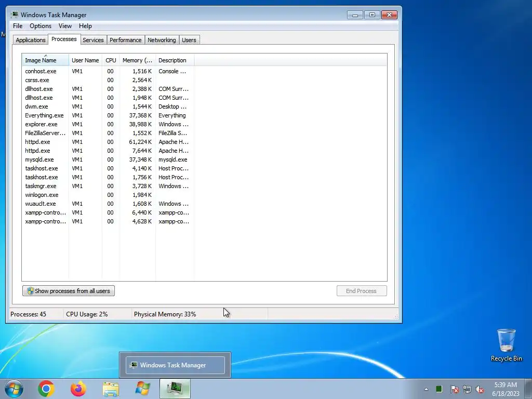Viewport: 532px width, 399px height.
Task: Select taskhost.exe using 4,140 K
Action: 108,168
